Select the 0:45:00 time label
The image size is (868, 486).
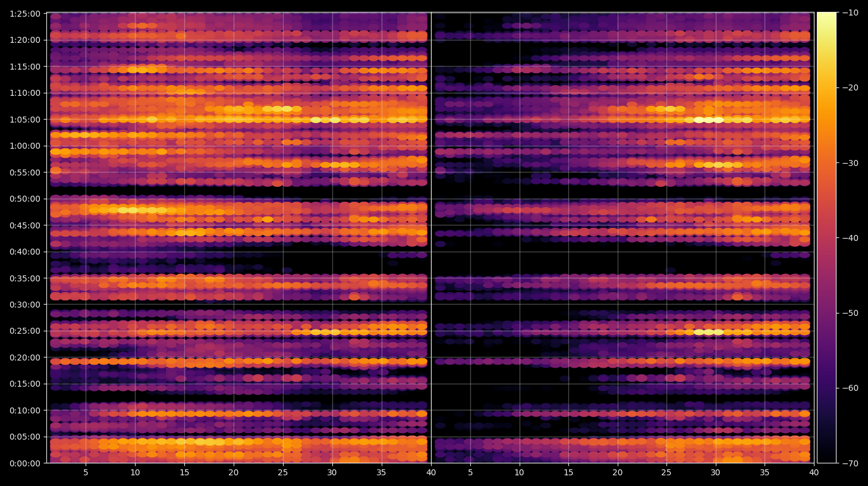pos(25,225)
